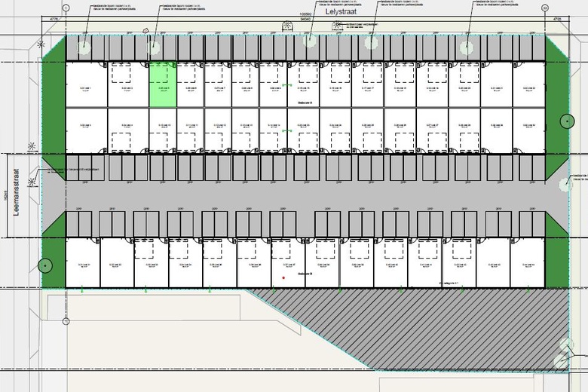The width and height of the screenshot is (588, 392).
Task: Click the red dot marker in building B
Action: (x=284, y=278)
